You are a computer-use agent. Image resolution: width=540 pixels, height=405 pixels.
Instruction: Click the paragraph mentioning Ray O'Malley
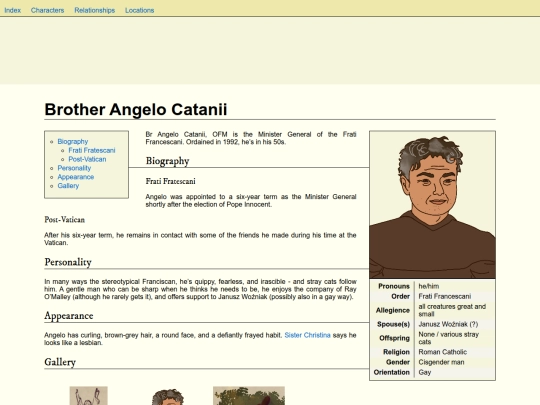tap(200, 289)
